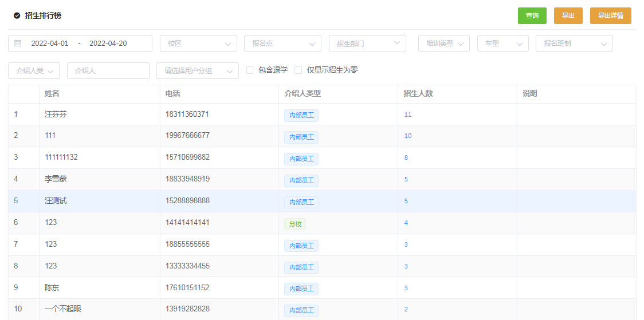Open the 请选择用户分组 dropdown
This screenshot has width=644, height=320.
198,70
